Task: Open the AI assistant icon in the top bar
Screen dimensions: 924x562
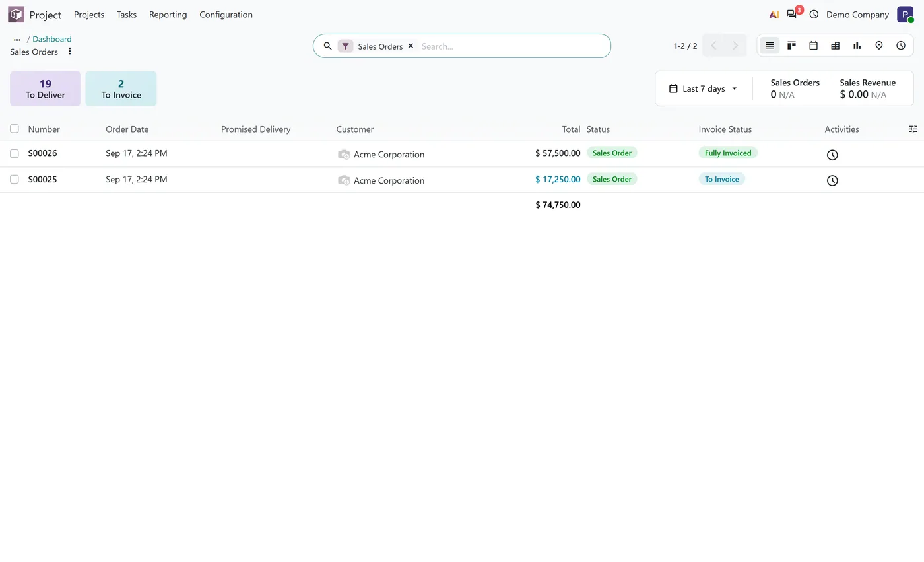Action: point(774,14)
